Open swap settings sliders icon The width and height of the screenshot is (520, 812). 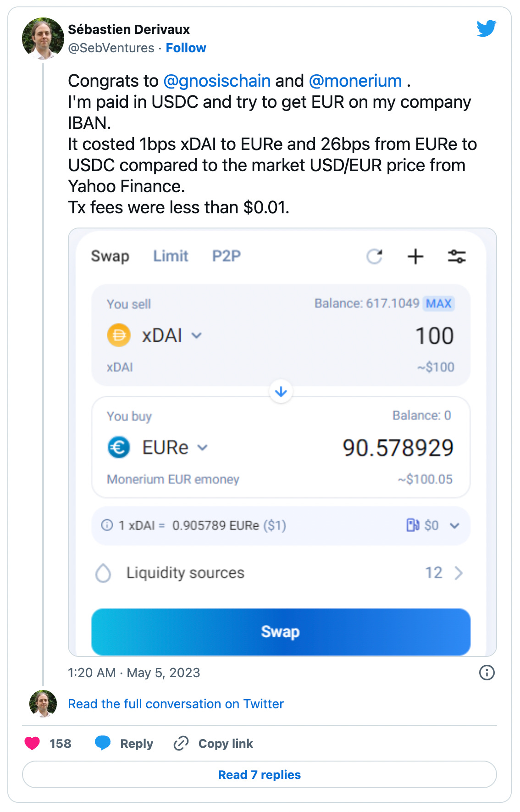coord(457,256)
